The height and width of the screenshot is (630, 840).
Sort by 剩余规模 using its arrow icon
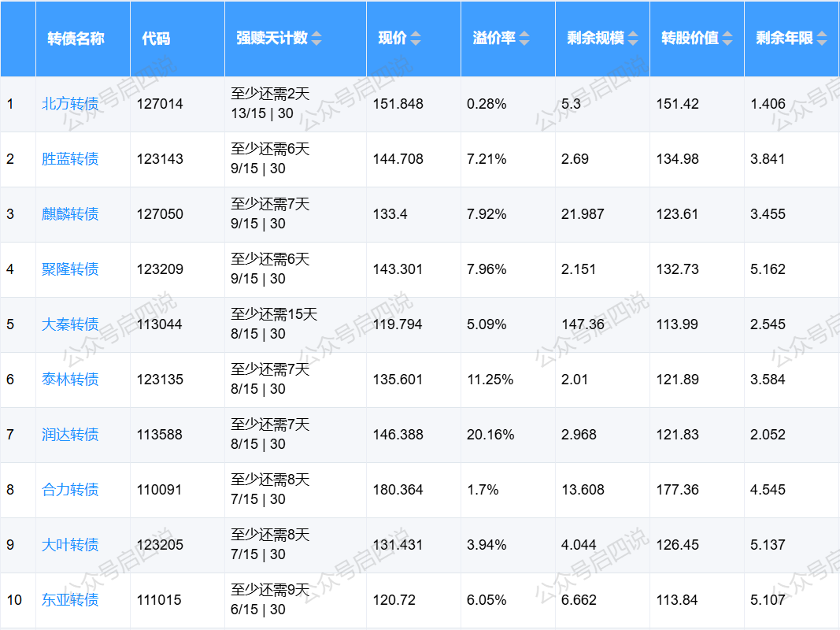[633, 39]
